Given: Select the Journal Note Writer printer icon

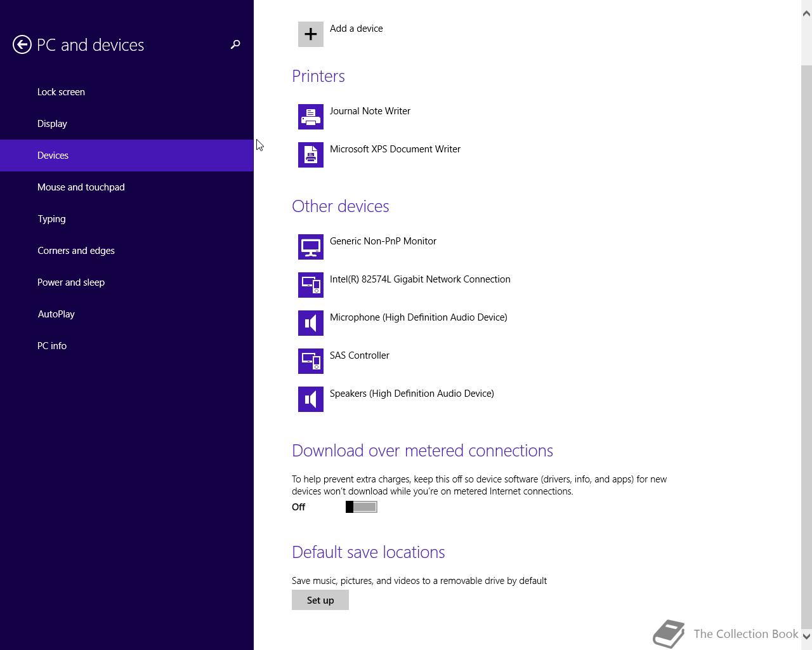Looking at the screenshot, I should (x=311, y=117).
